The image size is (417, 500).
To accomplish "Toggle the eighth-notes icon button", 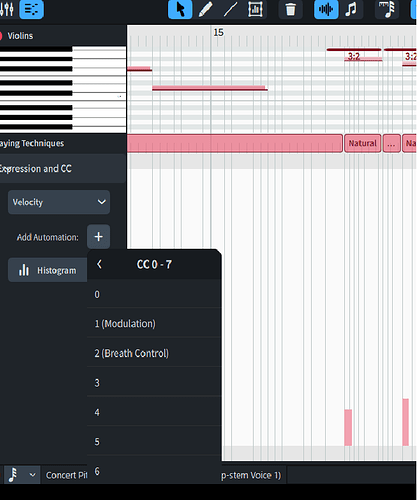I will [351, 9].
